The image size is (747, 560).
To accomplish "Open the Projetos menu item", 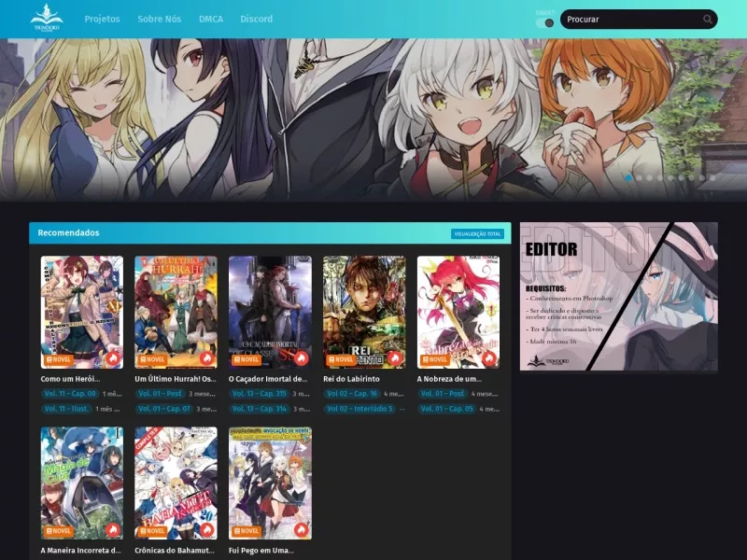I will point(102,19).
